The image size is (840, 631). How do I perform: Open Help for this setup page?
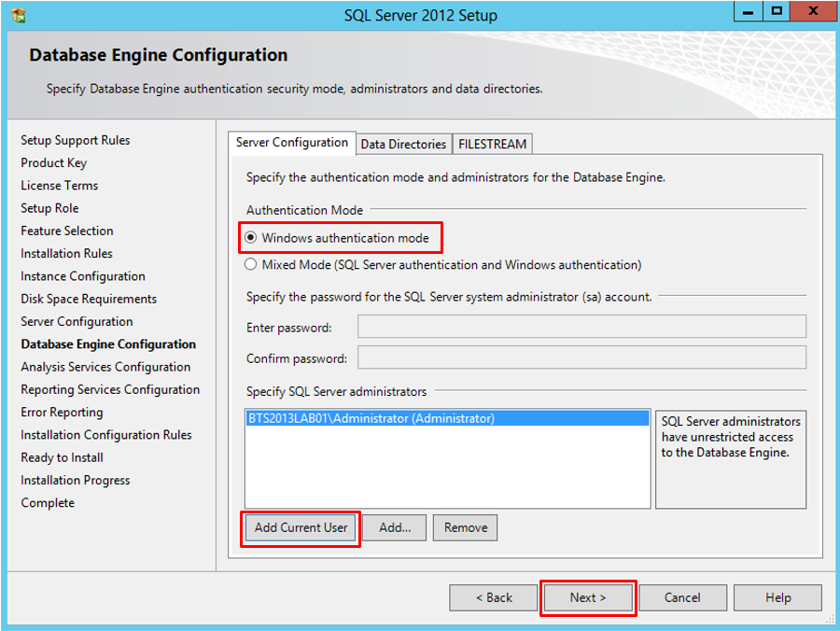[x=777, y=597]
